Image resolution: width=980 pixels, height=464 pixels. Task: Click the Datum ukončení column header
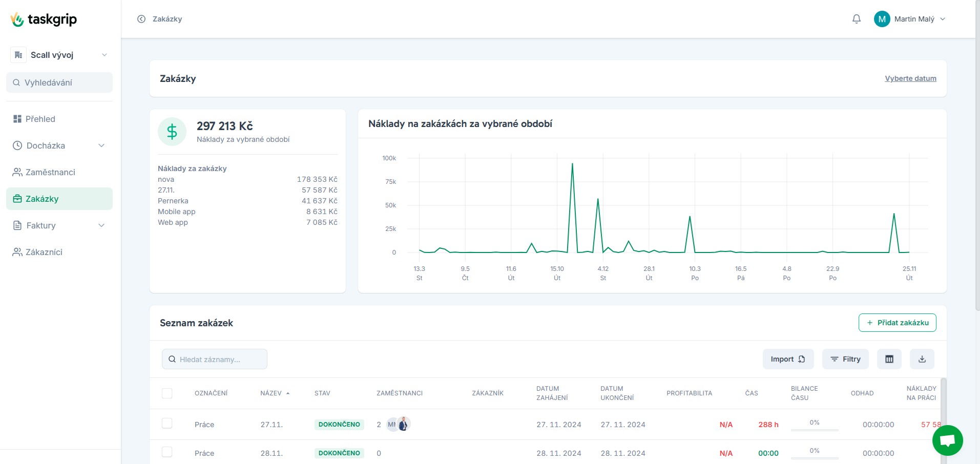pos(617,393)
